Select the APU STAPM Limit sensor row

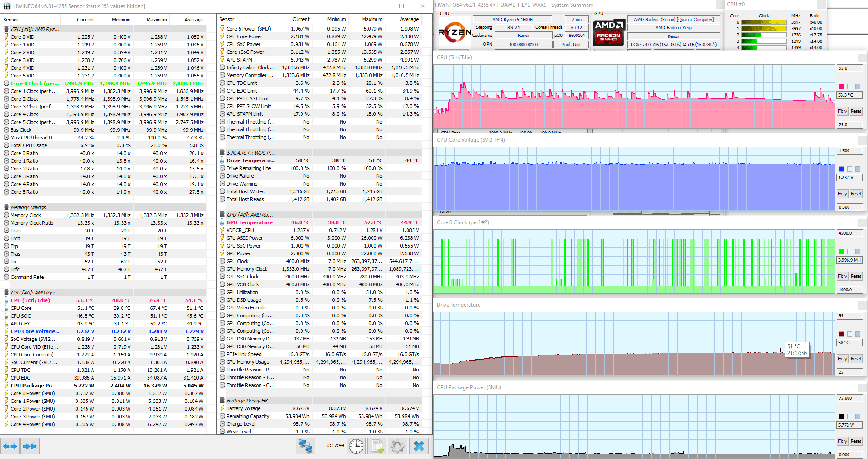click(x=319, y=114)
